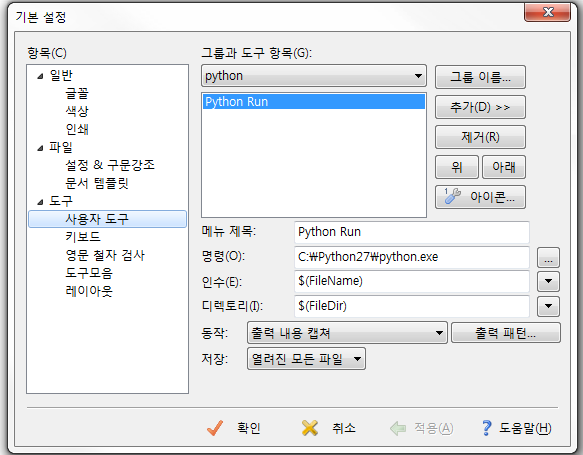Screen dimensions: 583x455
Task: Select 문서 템플릿 tree item
Action: (x=97, y=183)
